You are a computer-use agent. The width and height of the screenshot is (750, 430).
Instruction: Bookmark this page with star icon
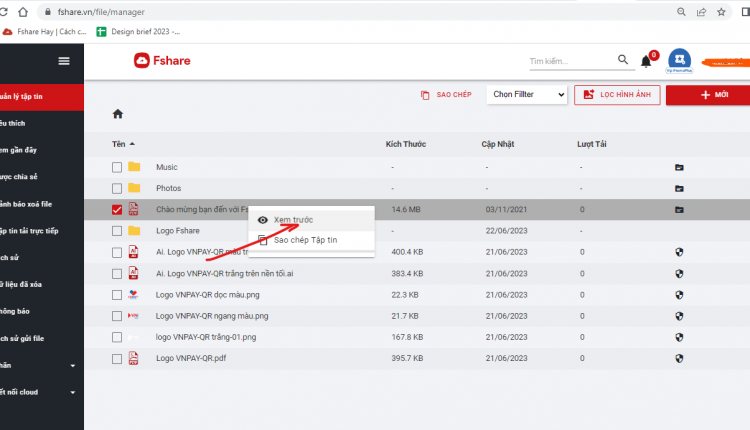coord(721,12)
